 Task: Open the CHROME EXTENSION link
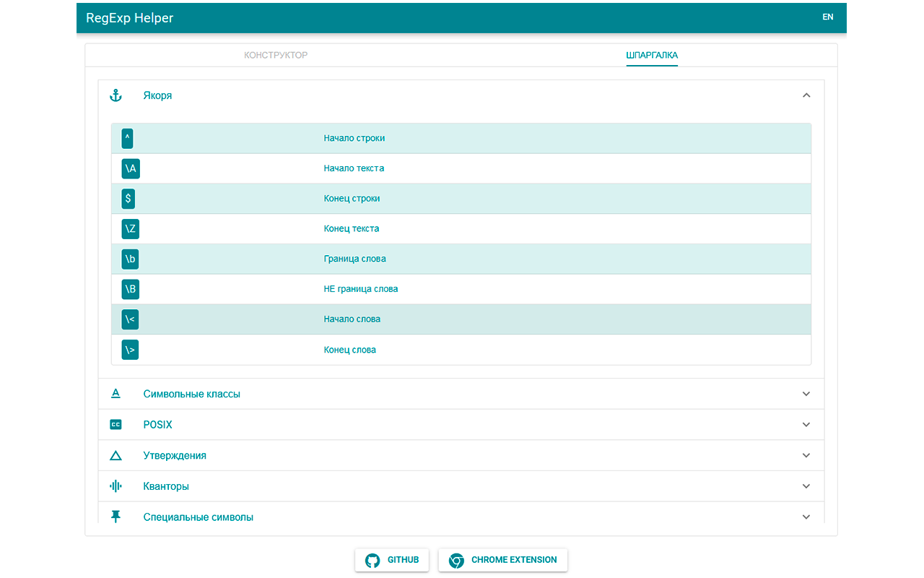(x=503, y=560)
